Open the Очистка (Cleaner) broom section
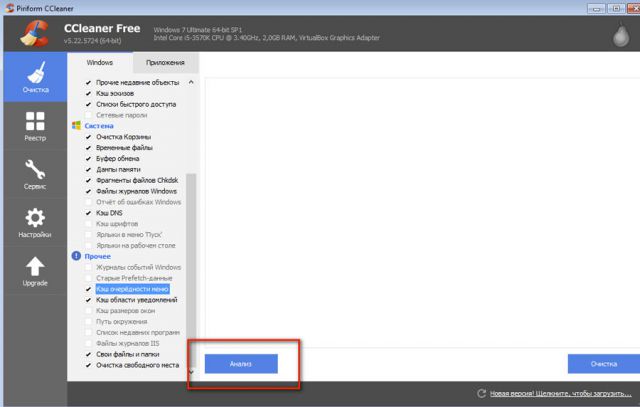Image resolution: width=640 pixels, height=407 pixels. (x=33, y=77)
